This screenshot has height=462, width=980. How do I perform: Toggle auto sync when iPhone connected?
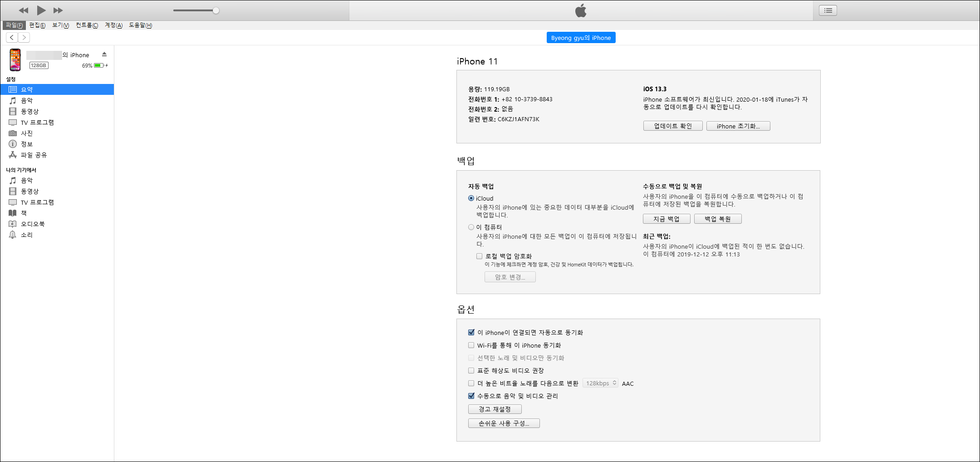click(x=471, y=332)
